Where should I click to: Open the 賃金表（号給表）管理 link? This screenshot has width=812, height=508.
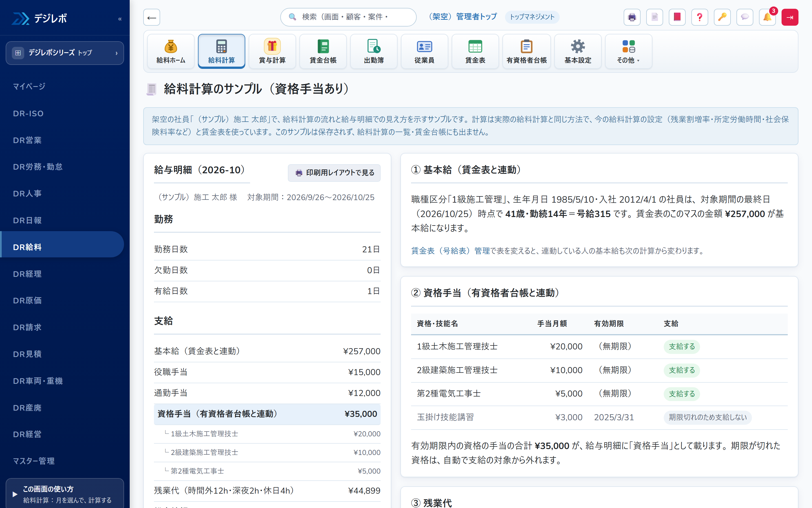click(x=451, y=251)
